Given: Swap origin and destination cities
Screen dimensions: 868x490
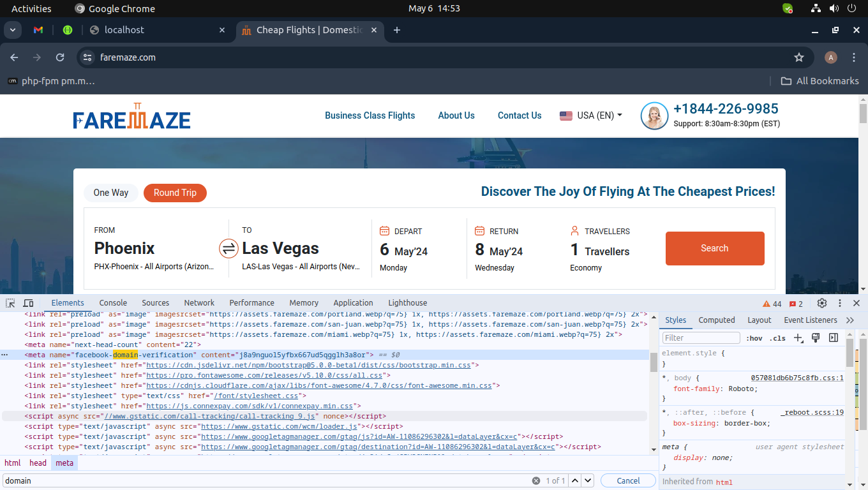Looking at the screenshot, I should pos(228,248).
